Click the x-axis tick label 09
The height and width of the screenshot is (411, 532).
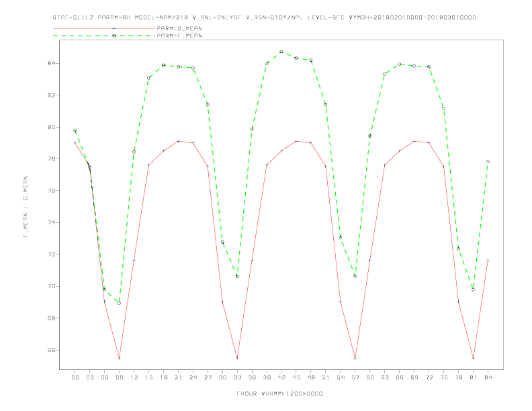[119, 377]
